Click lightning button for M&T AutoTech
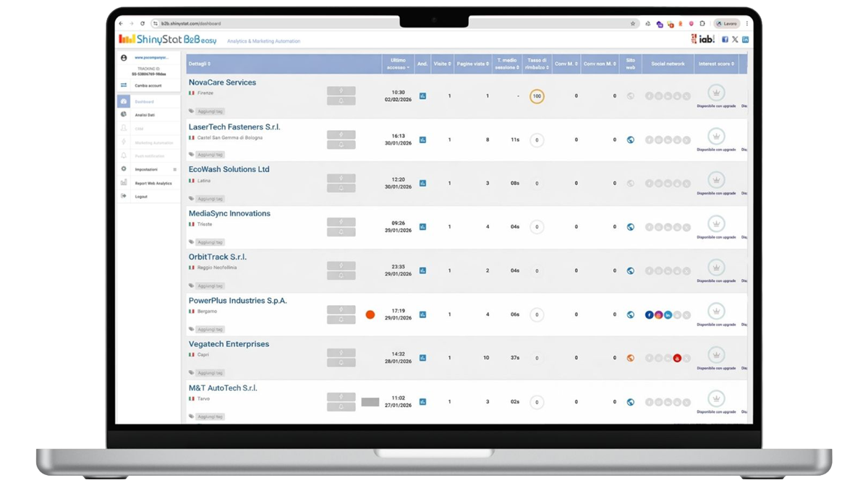The height and width of the screenshot is (488, 868). pos(341,397)
